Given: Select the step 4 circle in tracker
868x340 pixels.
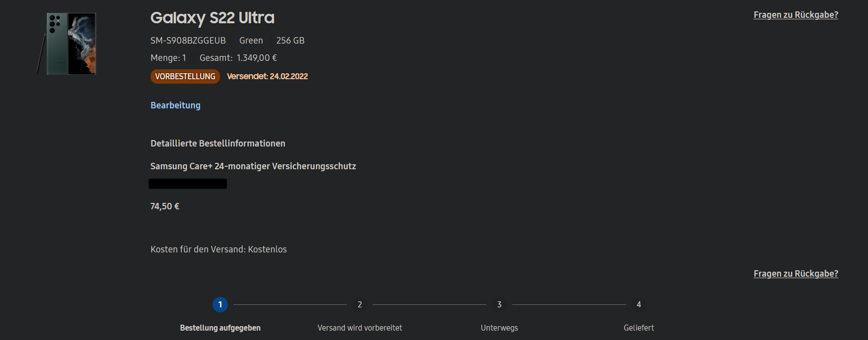Looking at the screenshot, I should (x=639, y=304).
